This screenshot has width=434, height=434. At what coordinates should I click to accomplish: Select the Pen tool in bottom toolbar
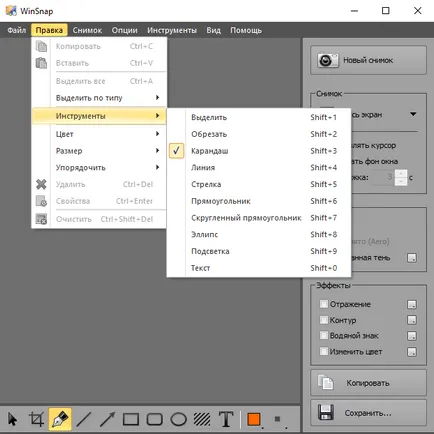tap(60, 419)
